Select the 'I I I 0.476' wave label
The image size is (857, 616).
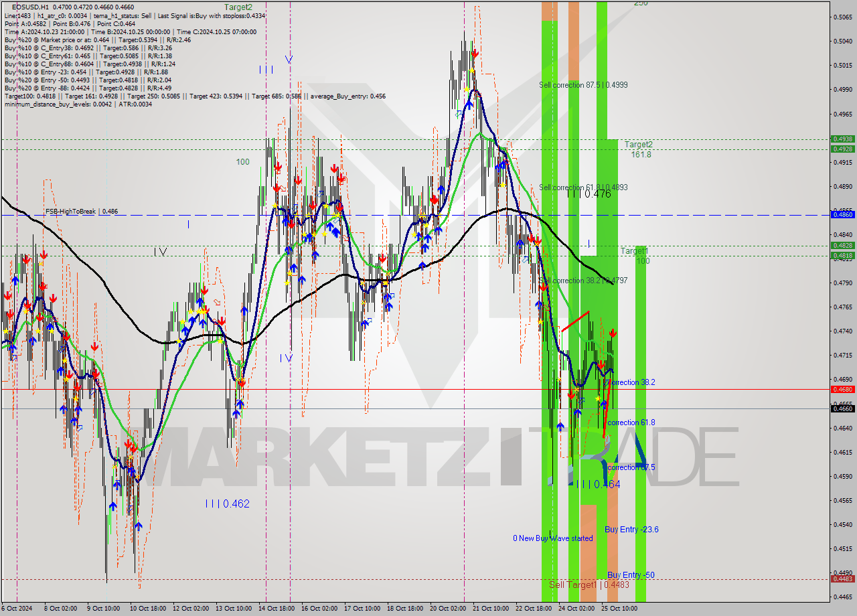(589, 194)
